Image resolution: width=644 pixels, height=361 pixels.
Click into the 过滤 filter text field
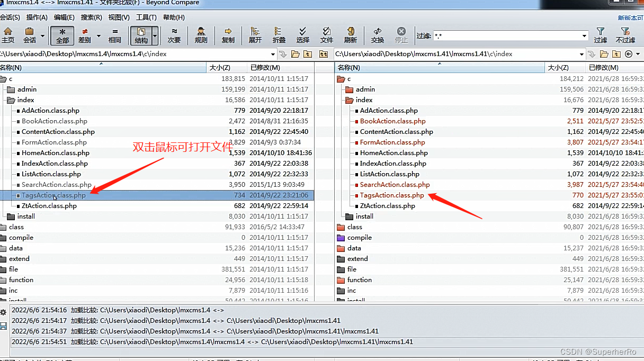507,36
